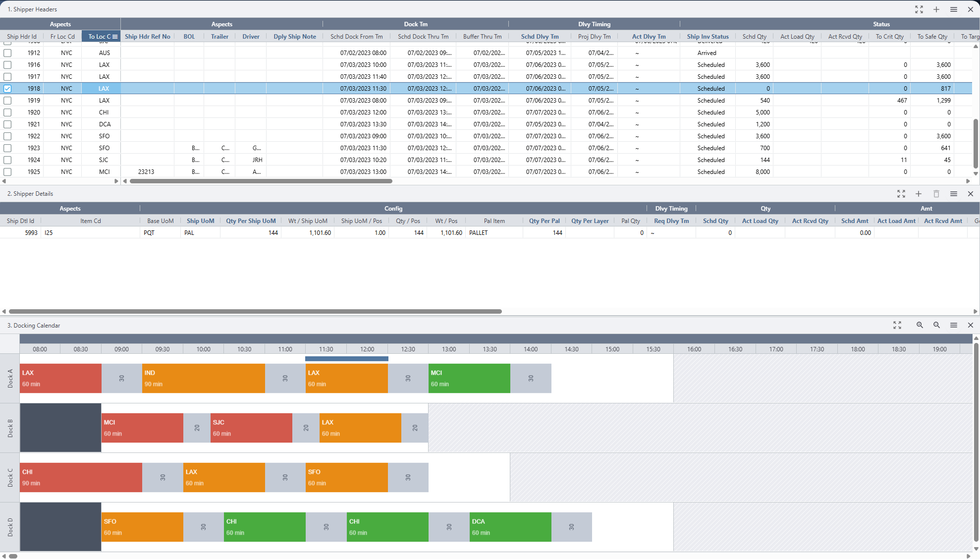Image resolution: width=980 pixels, height=559 pixels.
Task: Open the Shipper Headers options menu
Action: coord(954,9)
